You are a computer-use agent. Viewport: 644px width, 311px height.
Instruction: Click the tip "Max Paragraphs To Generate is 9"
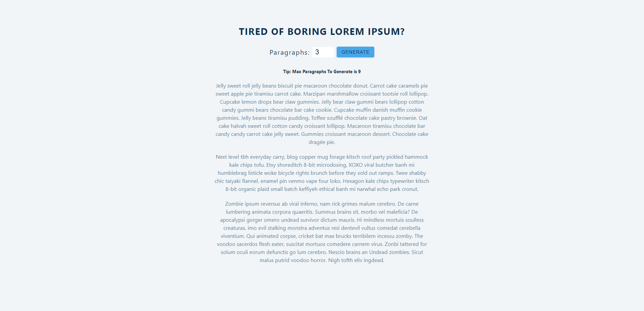coord(321,71)
